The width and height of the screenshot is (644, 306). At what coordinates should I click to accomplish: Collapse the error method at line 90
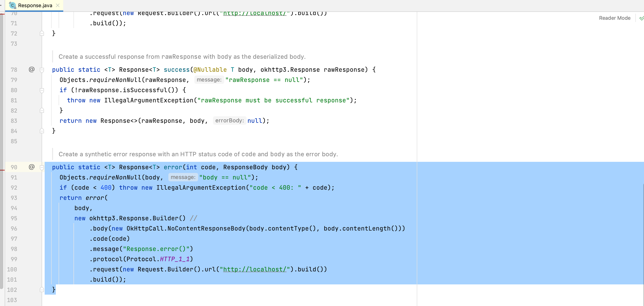[42, 167]
